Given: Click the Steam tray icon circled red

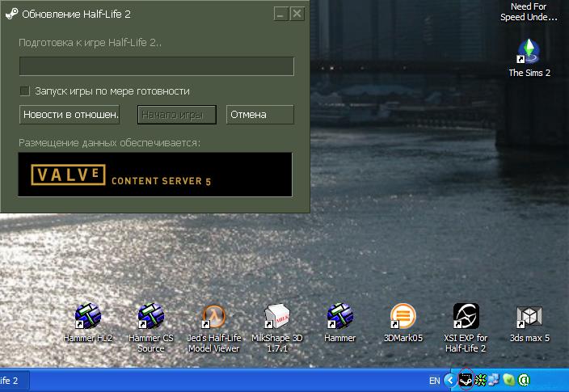Looking at the screenshot, I should (466, 380).
